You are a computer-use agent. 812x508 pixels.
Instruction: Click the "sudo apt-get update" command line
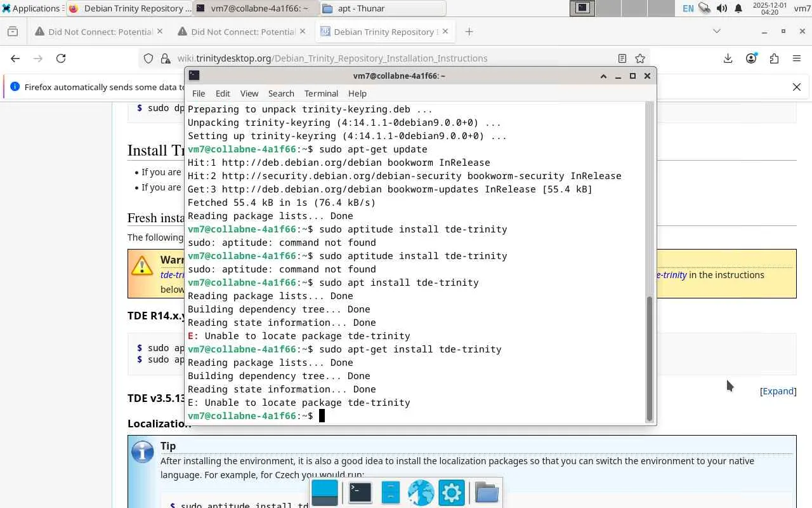[373, 149]
